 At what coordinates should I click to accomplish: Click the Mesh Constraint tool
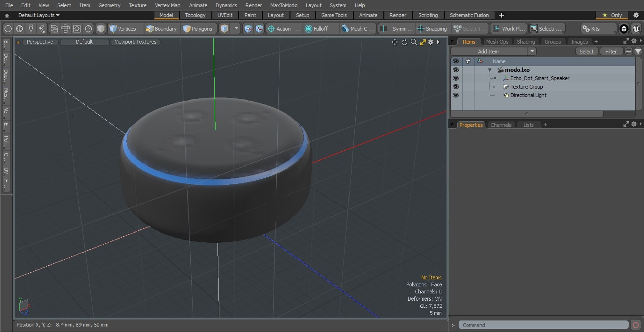[358, 29]
